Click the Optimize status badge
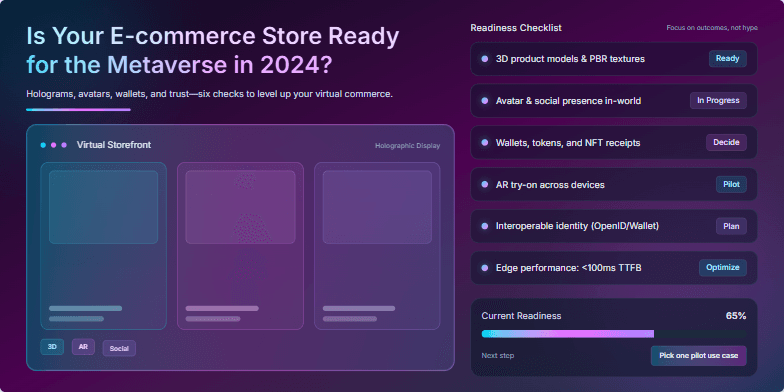The width and height of the screenshot is (784, 392). click(722, 268)
